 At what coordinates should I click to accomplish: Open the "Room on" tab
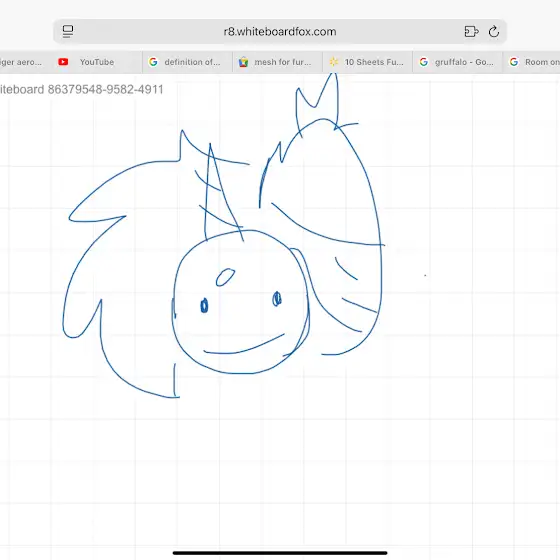531,62
